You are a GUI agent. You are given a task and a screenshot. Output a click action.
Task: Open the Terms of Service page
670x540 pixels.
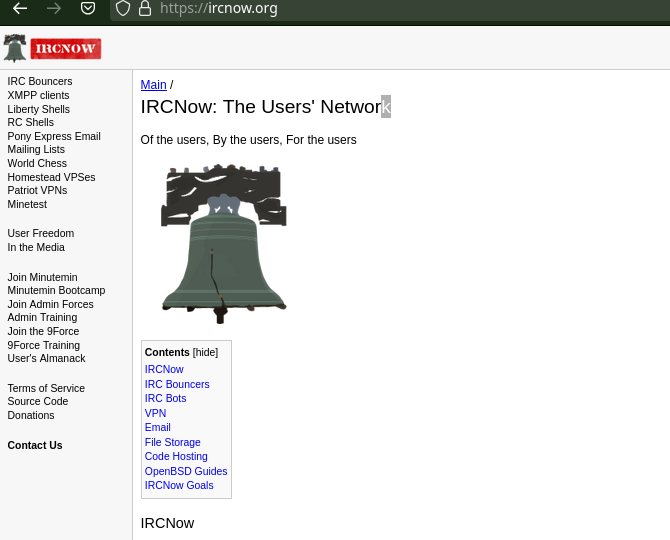(x=46, y=388)
